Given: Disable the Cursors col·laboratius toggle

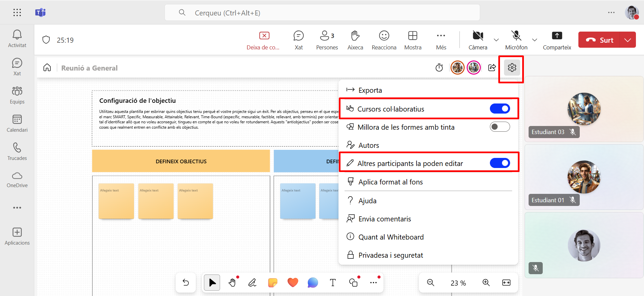Looking at the screenshot, I should pos(500,109).
